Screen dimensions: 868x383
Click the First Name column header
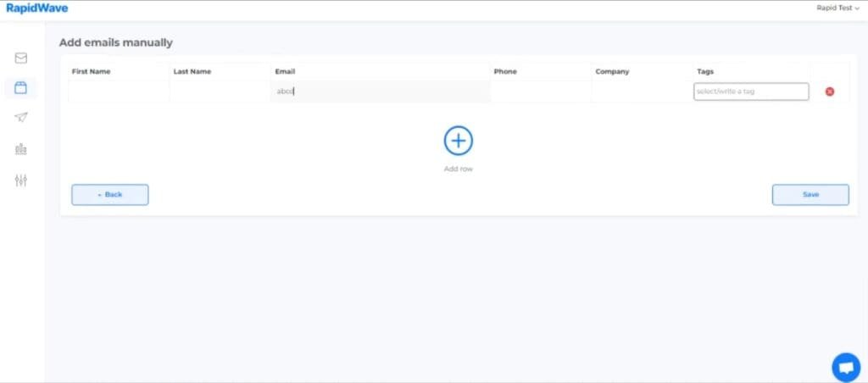click(91, 71)
